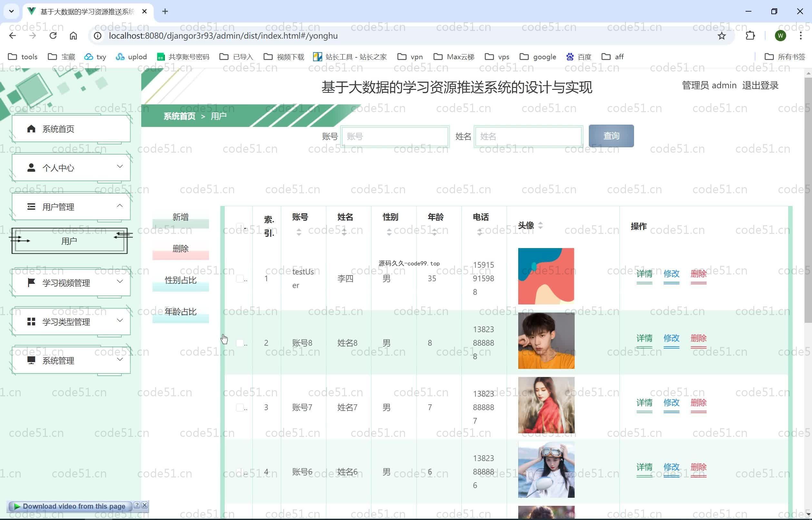This screenshot has width=812, height=520.
Task: Click the browser forward arrow
Action: tap(33, 36)
